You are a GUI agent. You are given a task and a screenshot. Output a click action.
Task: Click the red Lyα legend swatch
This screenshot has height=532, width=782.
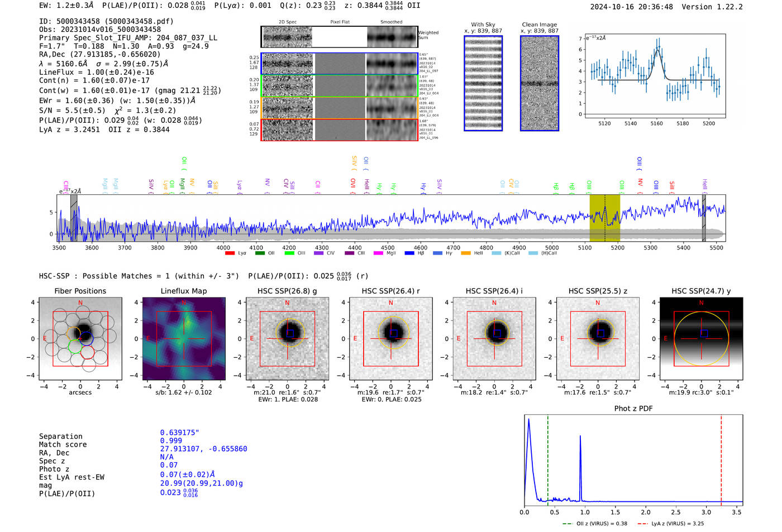[x=230, y=253]
